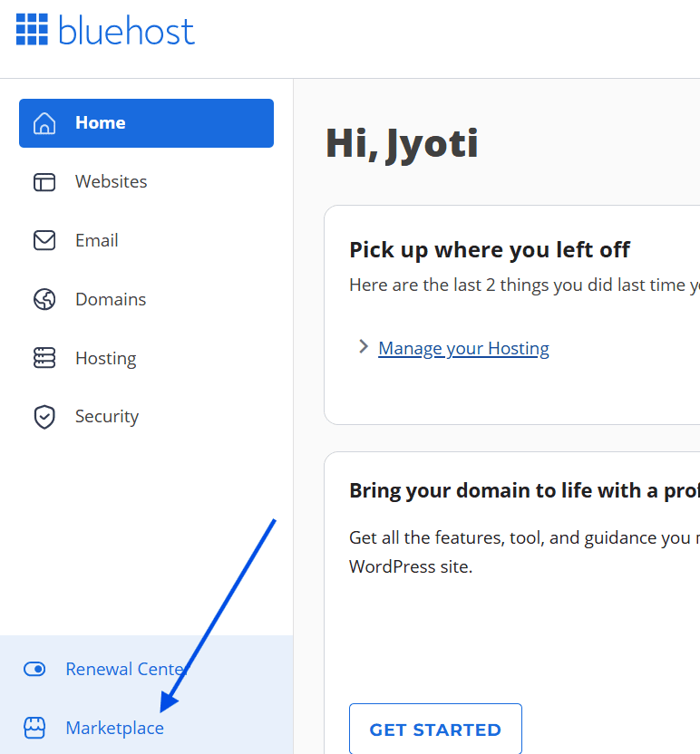The image size is (700, 754).
Task: Click the toggle icon beside Renewal Center
Action: (x=34, y=670)
